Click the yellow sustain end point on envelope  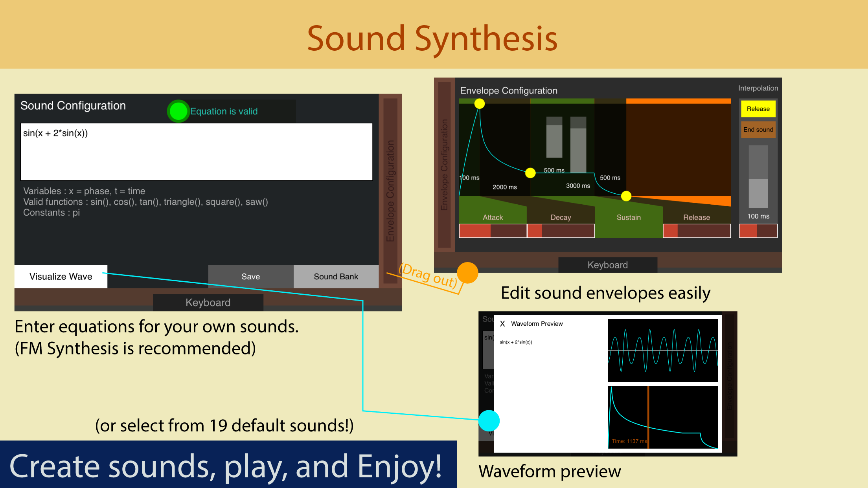[x=626, y=196]
